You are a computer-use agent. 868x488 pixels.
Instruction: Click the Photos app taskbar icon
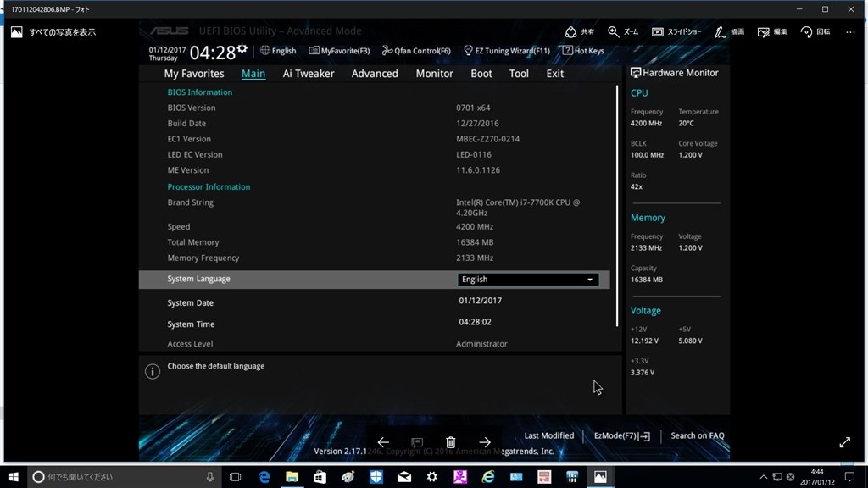[x=600, y=477]
